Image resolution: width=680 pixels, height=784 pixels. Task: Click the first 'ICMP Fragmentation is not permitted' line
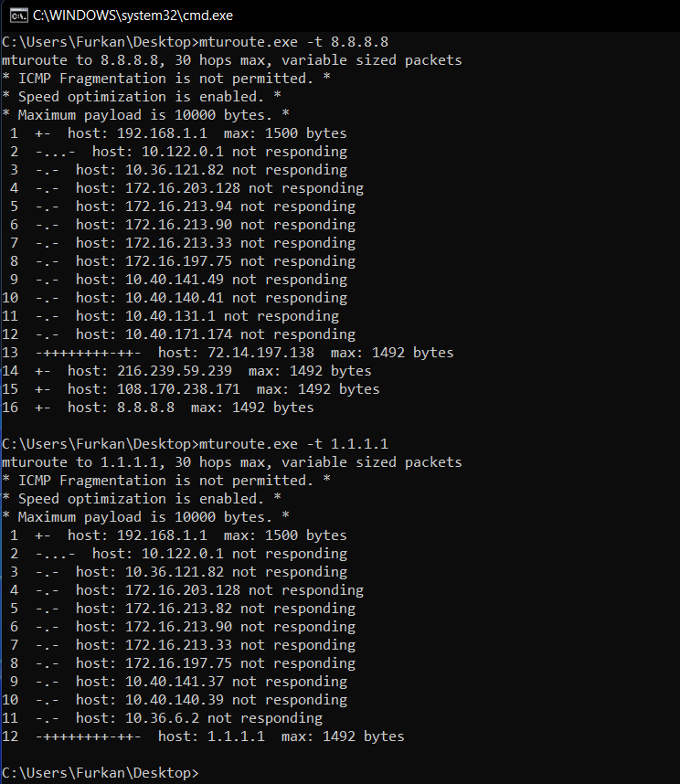pyautogui.click(x=166, y=79)
